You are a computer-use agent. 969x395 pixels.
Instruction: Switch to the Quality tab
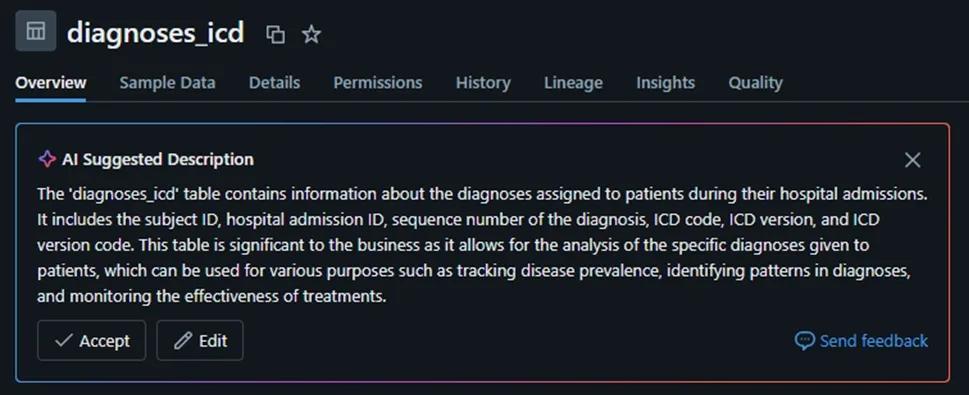(755, 83)
